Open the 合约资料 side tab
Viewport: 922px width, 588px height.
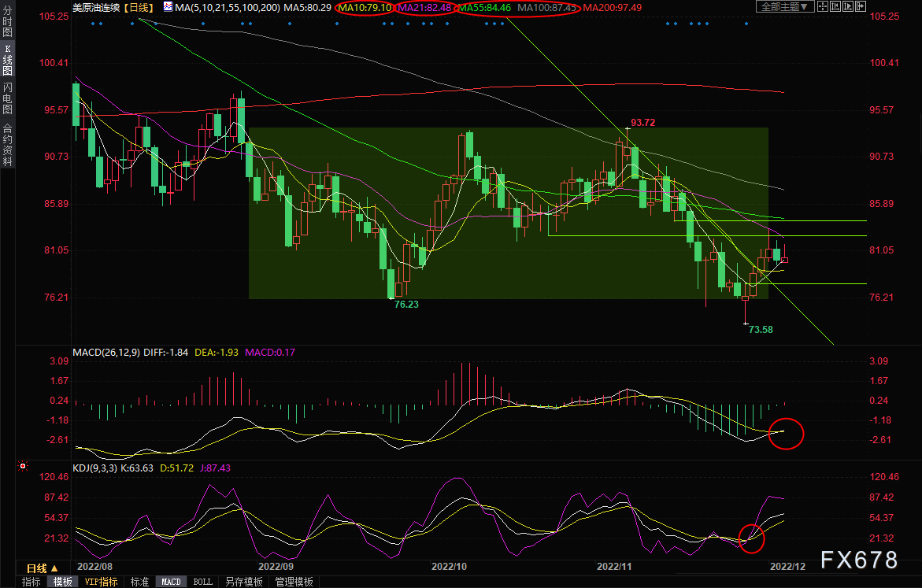(8, 145)
